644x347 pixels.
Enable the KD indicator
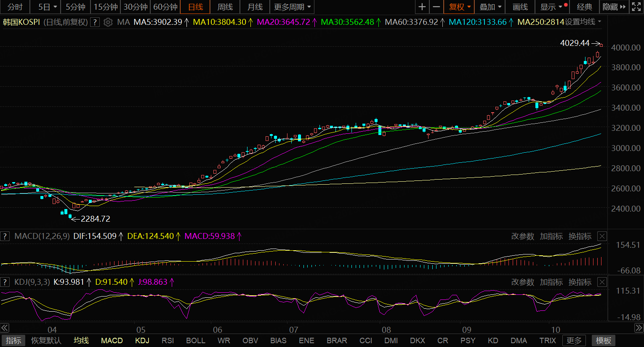pos(493,341)
